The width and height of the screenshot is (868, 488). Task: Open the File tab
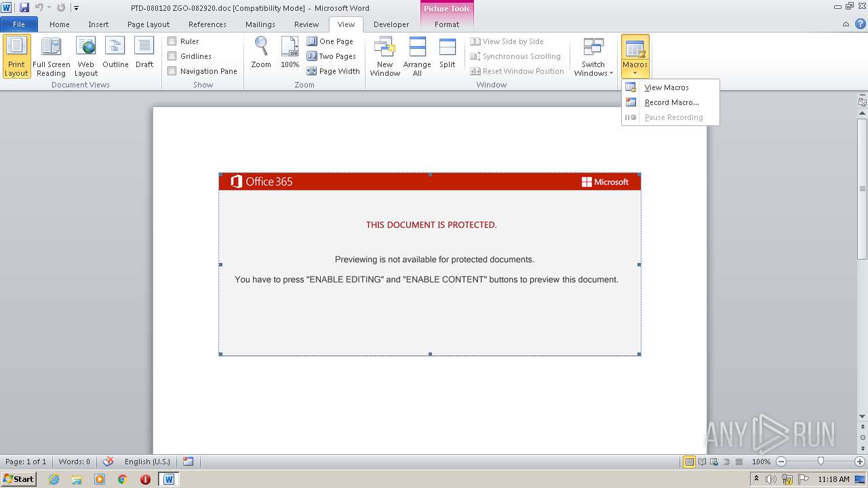point(19,24)
